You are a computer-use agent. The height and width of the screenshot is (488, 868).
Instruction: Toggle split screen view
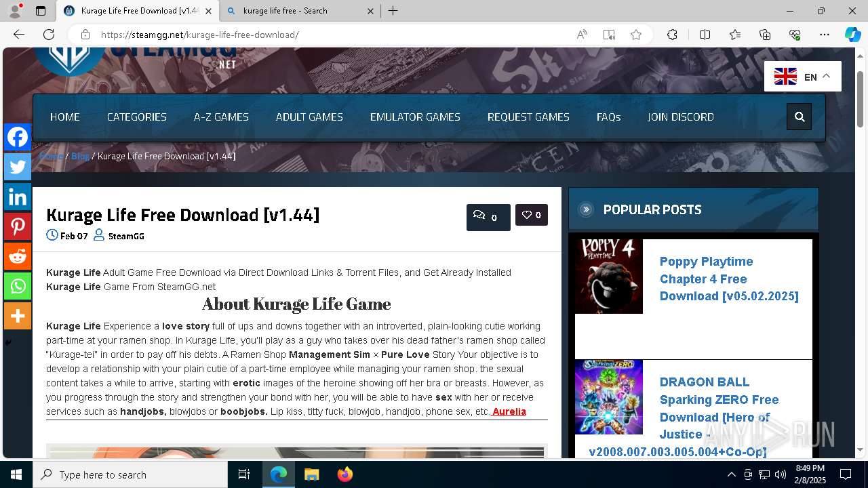coord(705,35)
